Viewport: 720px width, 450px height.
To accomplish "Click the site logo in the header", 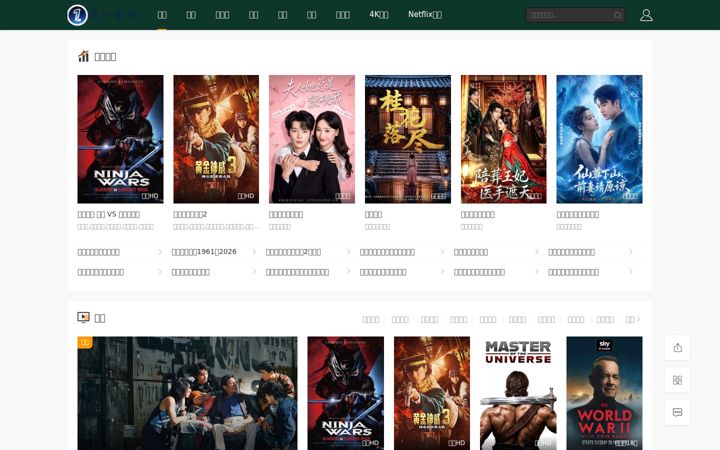I will pos(77,15).
